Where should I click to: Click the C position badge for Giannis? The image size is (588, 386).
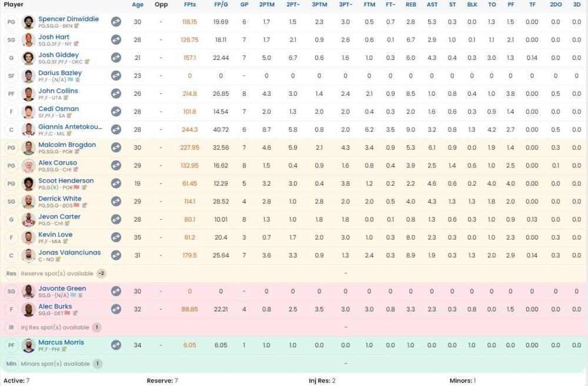coord(11,130)
